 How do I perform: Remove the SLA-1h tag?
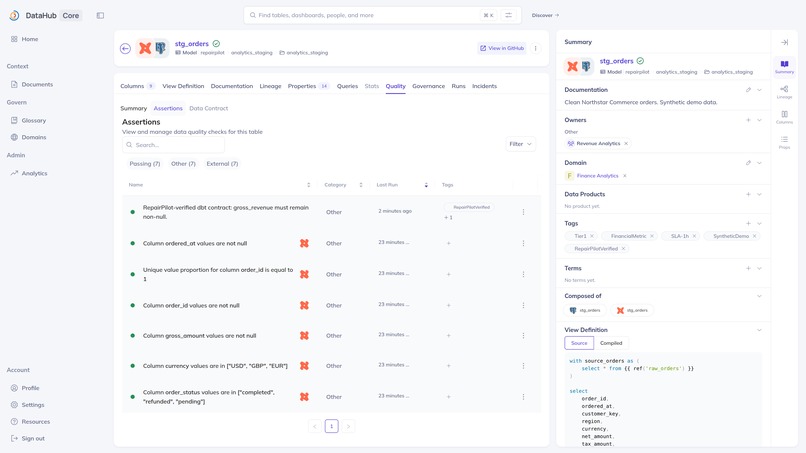pyautogui.click(x=694, y=236)
